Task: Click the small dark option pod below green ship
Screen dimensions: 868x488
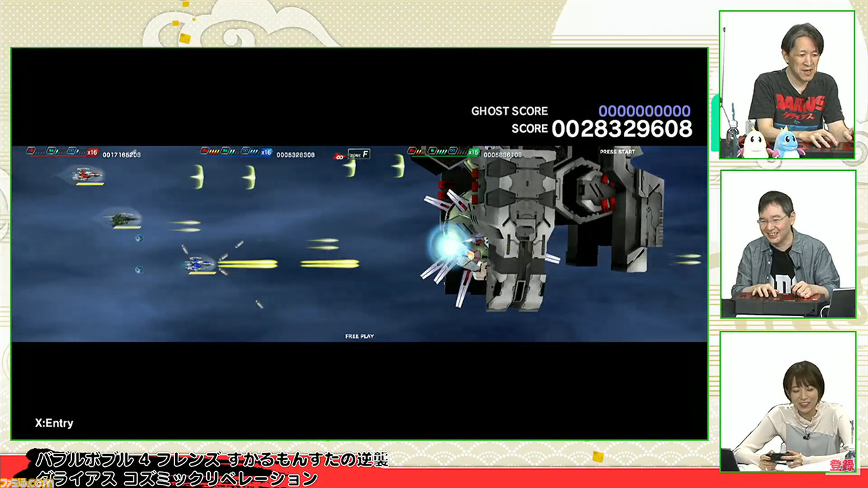Action: tap(138, 239)
